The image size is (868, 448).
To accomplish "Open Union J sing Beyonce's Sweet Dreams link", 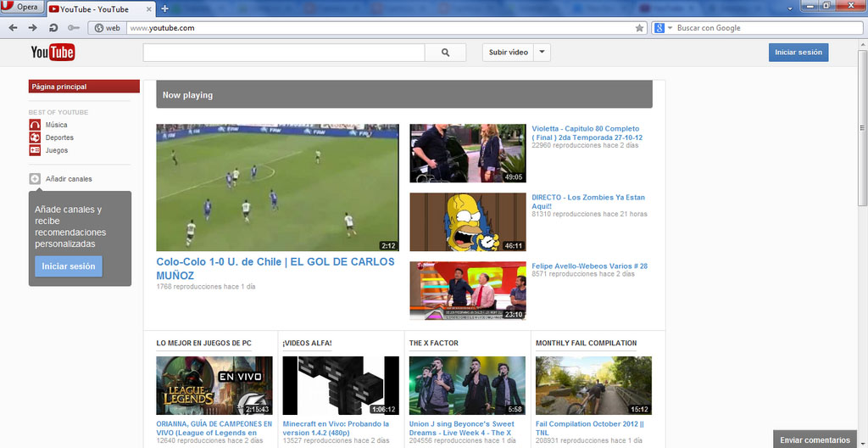I will tap(462, 428).
